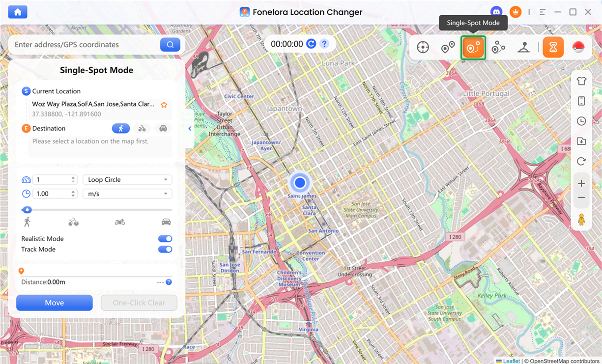This screenshot has height=364, width=602.
Task: Collapse the side panel arrow
Action: (190, 129)
